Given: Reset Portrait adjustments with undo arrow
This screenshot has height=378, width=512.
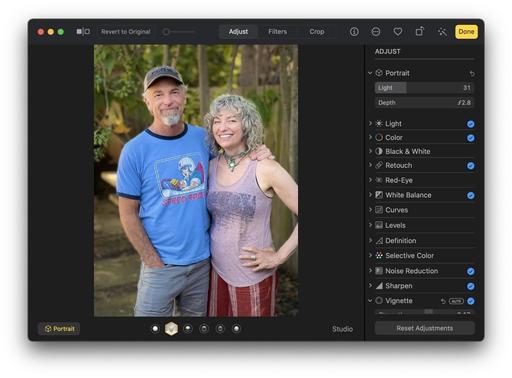Looking at the screenshot, I should coord(472,73).
